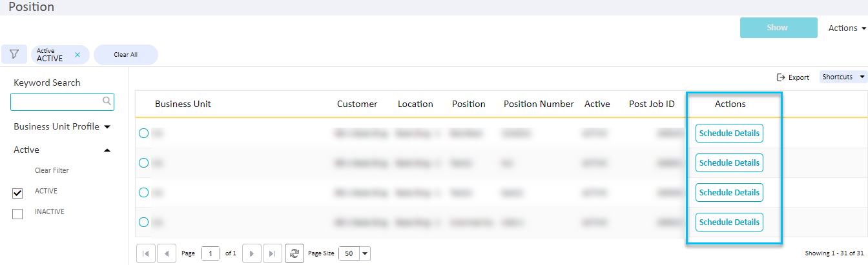This screenshot has height=265, width=868.
Task: Remove the Active ACTIVE filter chip
Action: [77, 55]
